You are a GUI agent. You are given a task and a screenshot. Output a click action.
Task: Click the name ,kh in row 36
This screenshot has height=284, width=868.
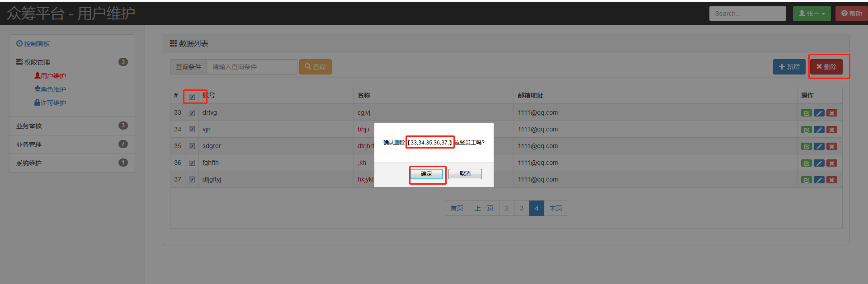[x=362, y=163]
